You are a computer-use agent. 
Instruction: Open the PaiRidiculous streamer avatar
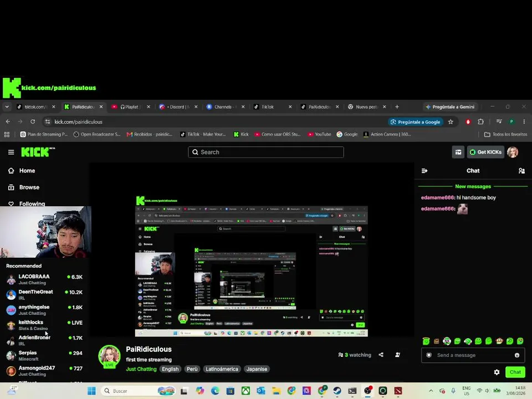click(x=109, y=356)
